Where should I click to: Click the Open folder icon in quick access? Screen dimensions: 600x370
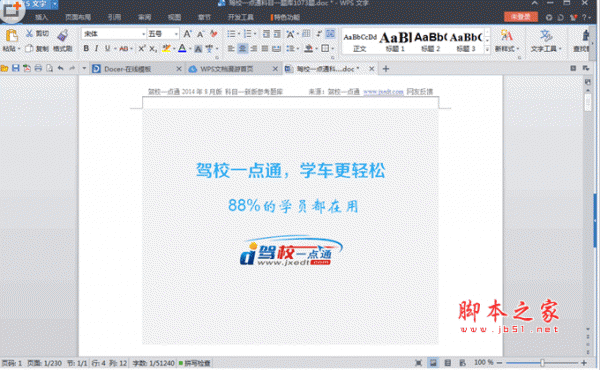5,68
